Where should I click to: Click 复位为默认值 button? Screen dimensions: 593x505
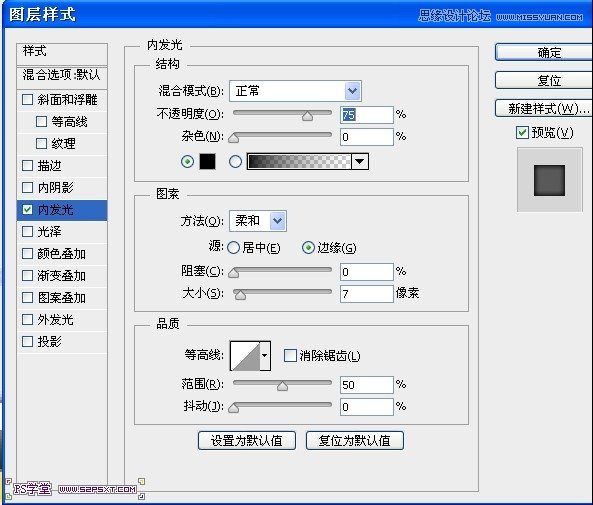pos(355,441)
